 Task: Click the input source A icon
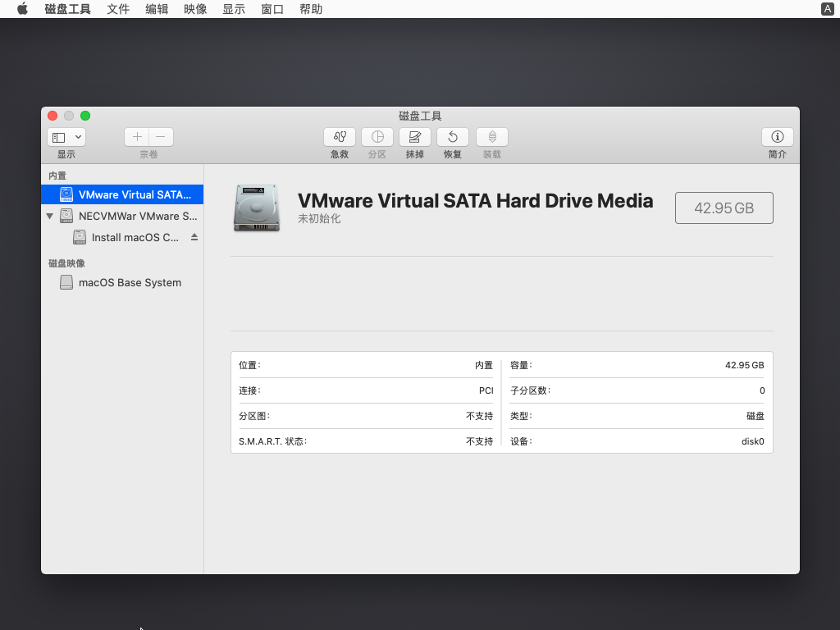(827, 9)
